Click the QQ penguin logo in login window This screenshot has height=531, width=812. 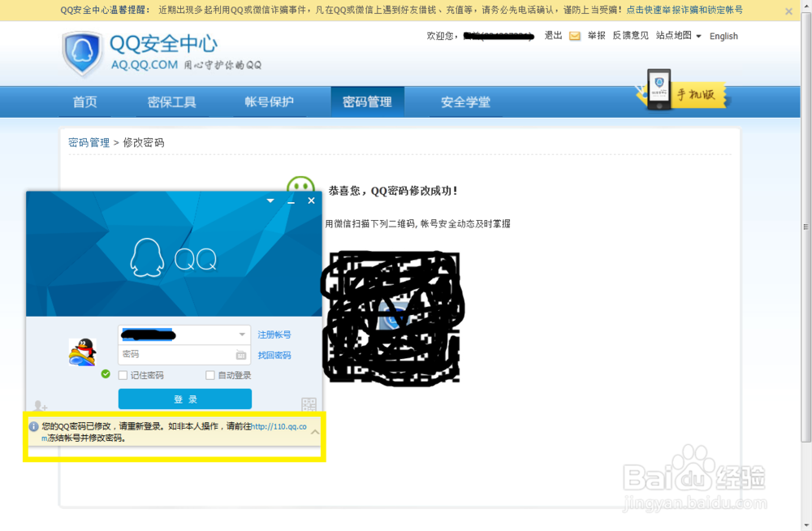(x=147, y=257)
